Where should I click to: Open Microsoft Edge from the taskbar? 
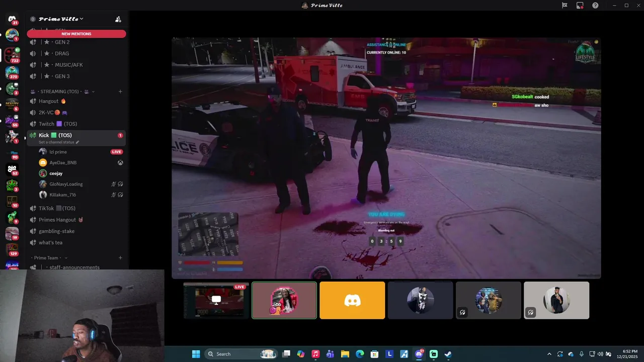(x=360, y=354)
